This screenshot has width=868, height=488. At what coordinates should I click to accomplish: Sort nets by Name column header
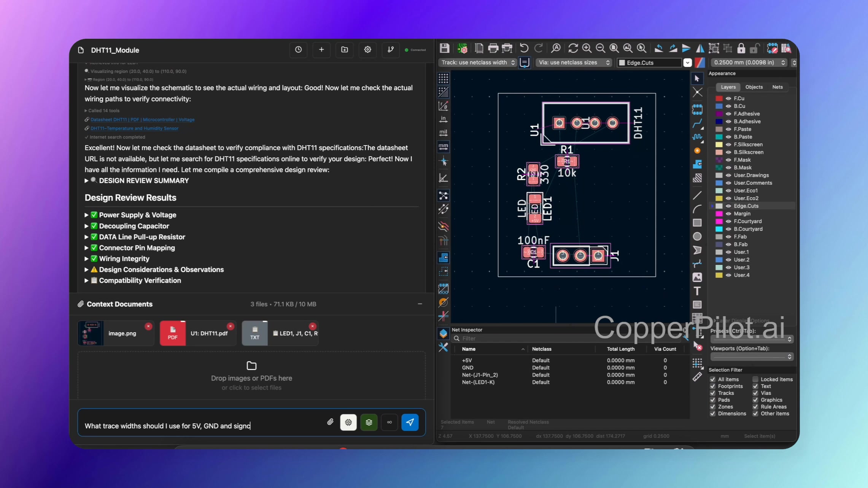pos(469,349)
